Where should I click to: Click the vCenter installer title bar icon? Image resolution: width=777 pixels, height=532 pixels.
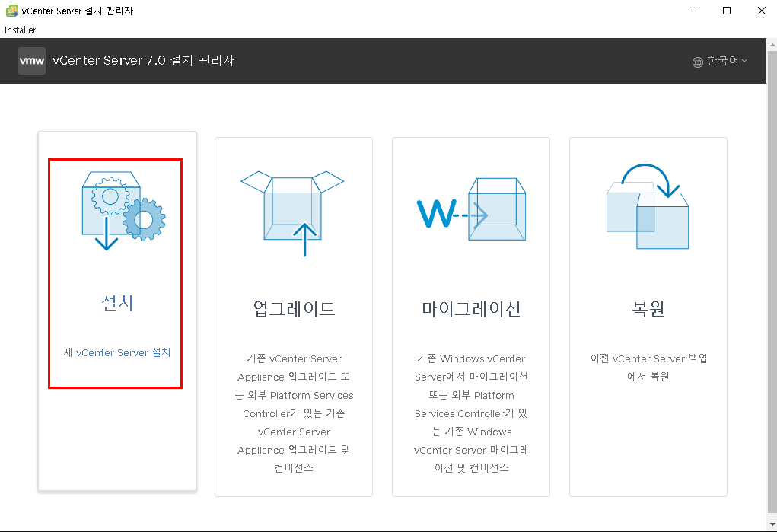tap(12, 11)
